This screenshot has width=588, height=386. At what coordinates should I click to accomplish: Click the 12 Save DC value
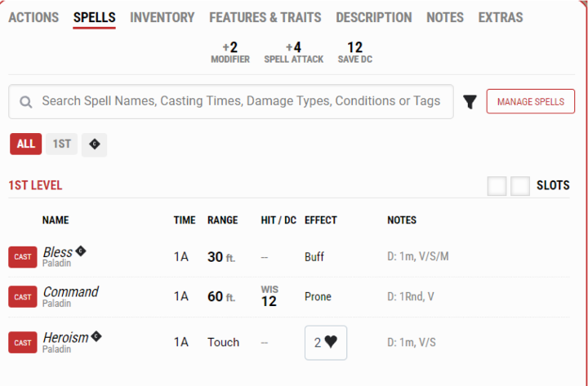(354, 47)
